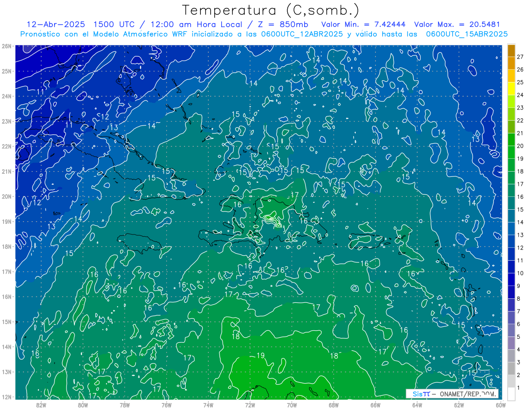Click latitude axis label '24N'
Image resolution: width=532 pixels, height=411 pixels.
click(x=7, y=96)
